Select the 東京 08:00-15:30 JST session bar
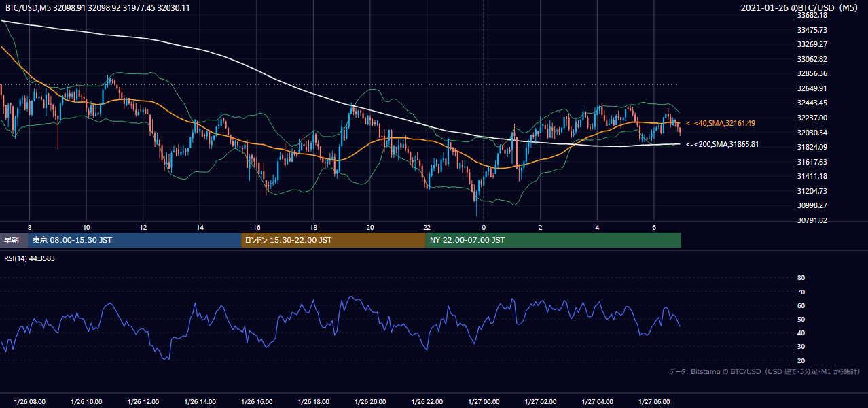Screen dimensions: 868x408 click(134, 240)
